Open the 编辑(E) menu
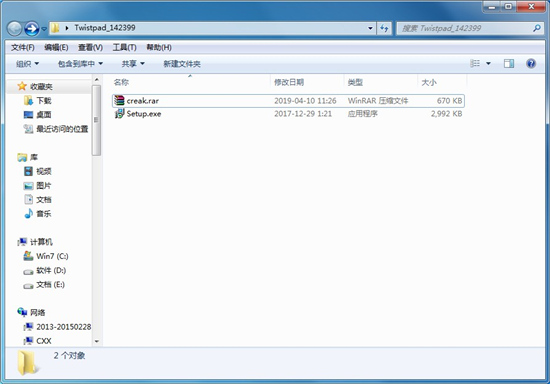Screen dimensions: 550x384 pos(56,47)
